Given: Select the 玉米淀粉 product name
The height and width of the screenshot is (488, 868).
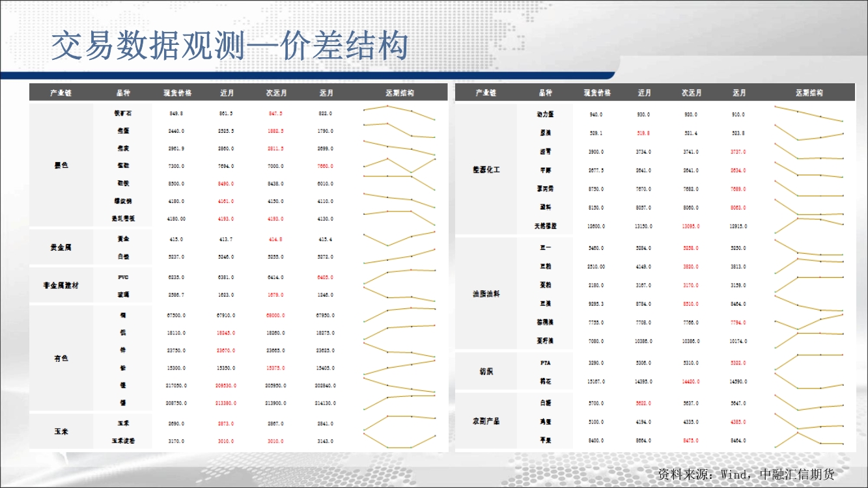Looking at the screenshot, I should pyautogui.click(x=122, y=441).
